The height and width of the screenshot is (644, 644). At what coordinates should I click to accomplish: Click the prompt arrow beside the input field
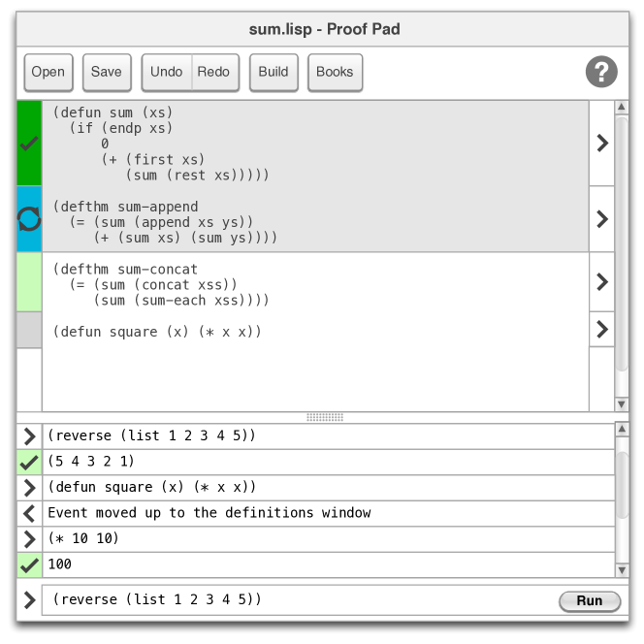[x=29, y=600]
